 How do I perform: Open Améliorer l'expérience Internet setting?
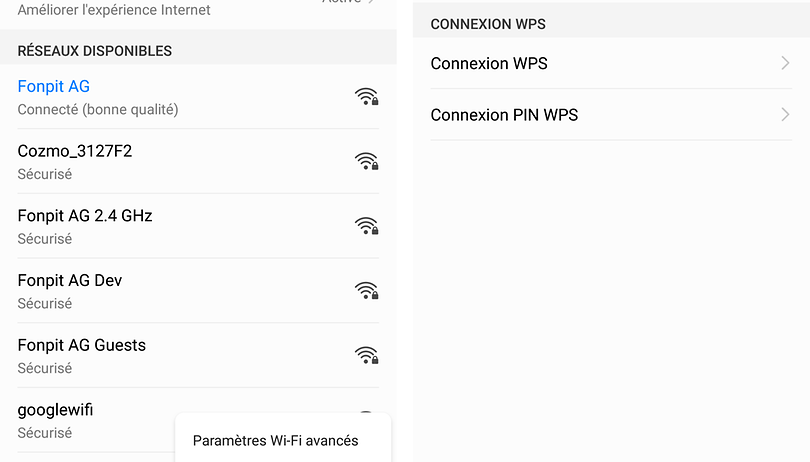point(198,10)
